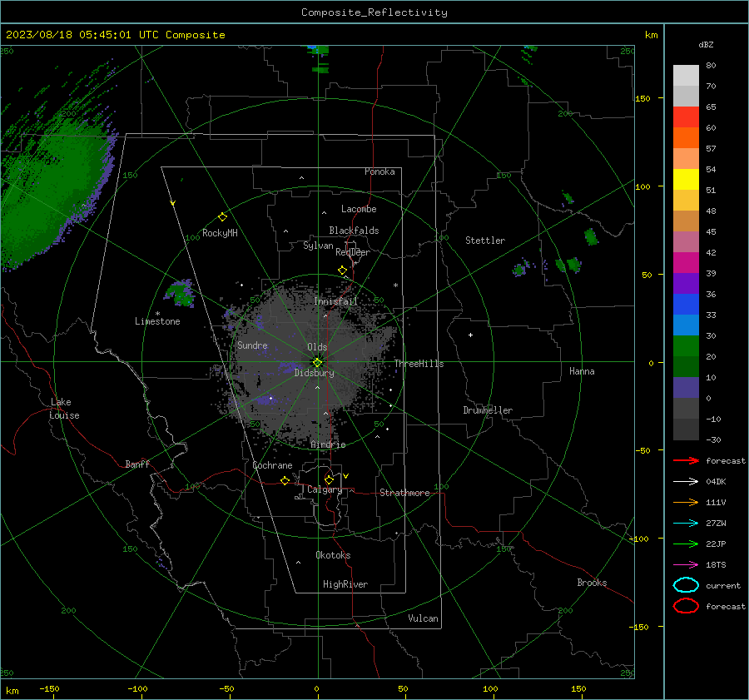Click the yellow diamond marker above Calgary label
The image size is (749, 700).
tap(329, 479)
